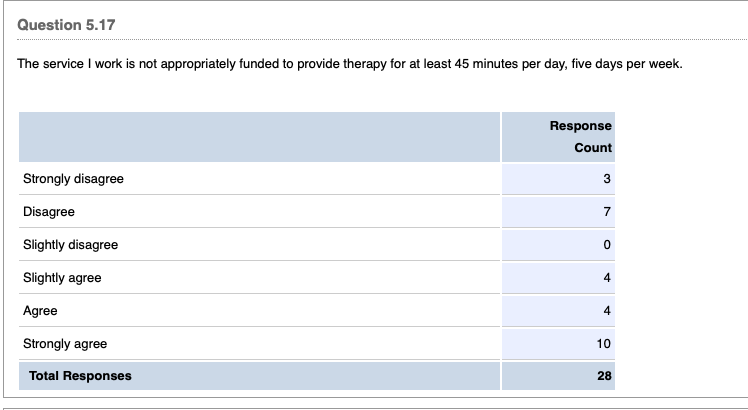Click the empty header cell above answer labels
This screenshot has width=748, height=410.
pyautogui.click(x=258, y=137)
